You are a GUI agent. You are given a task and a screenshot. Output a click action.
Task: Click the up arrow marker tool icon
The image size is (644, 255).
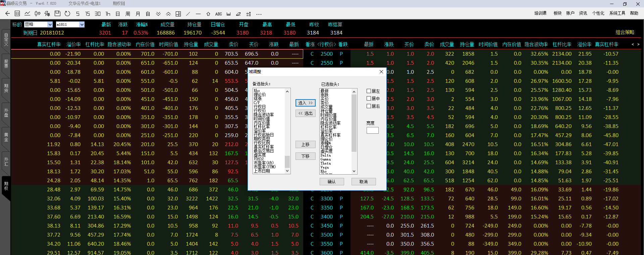pyautogui.click(x=208, y=14)
